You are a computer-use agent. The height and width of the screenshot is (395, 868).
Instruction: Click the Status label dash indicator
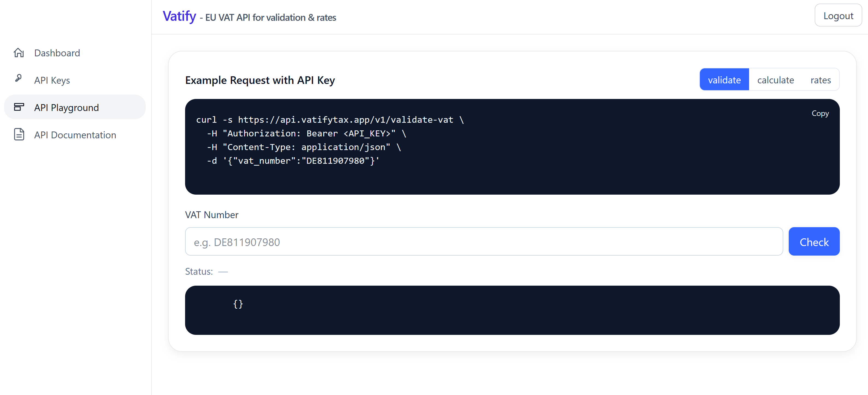223,271
